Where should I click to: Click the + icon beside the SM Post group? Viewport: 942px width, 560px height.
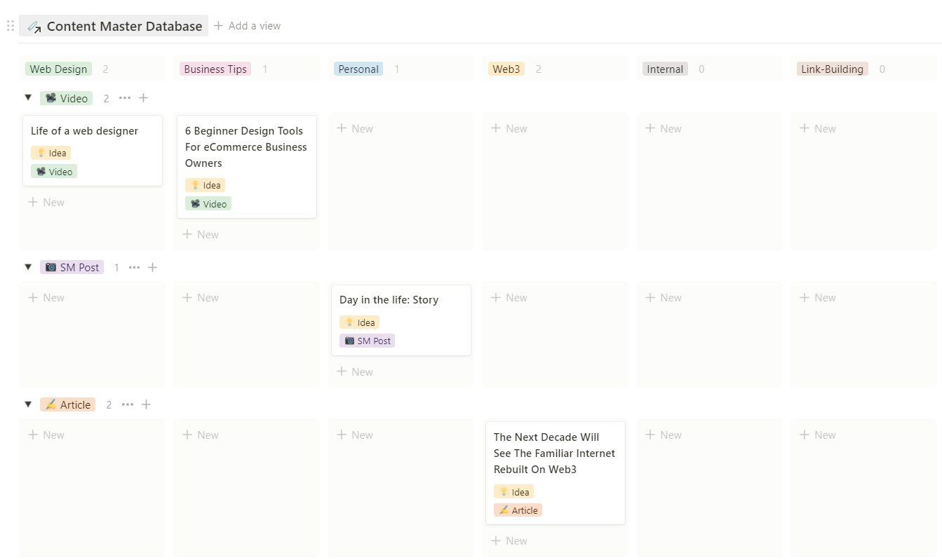pos(153,267)
